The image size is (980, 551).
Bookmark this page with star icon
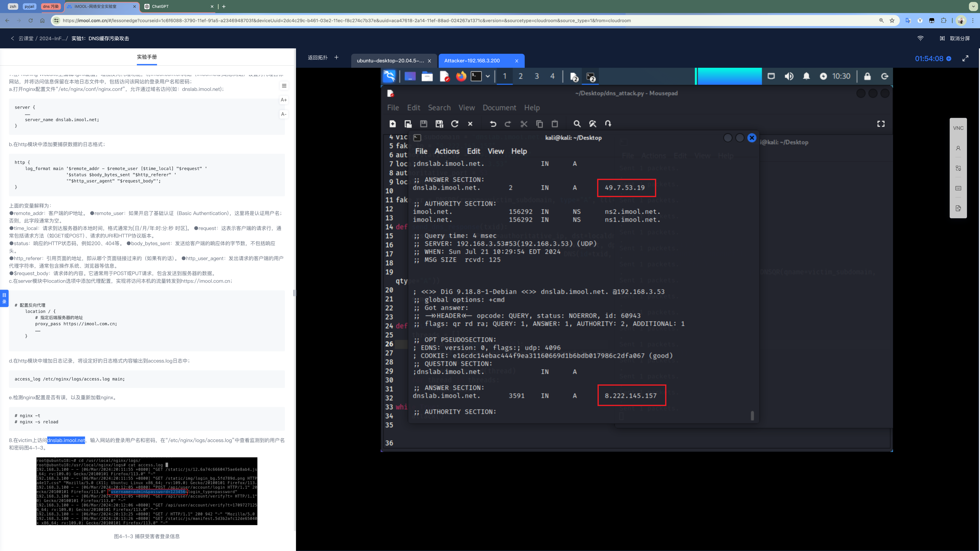click(892, 21)
